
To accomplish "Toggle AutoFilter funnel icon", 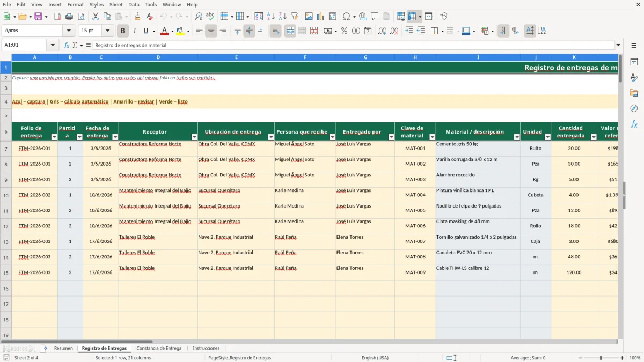I will pos(294,17).
